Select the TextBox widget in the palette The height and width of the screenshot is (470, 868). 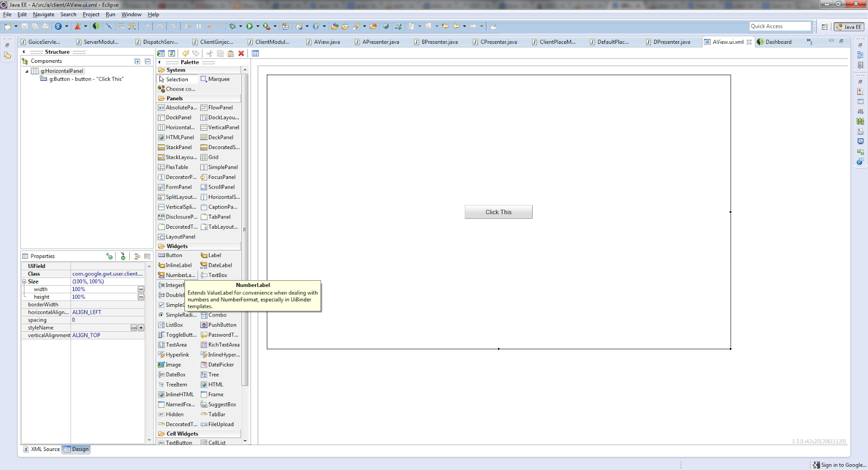click(214, 275)
